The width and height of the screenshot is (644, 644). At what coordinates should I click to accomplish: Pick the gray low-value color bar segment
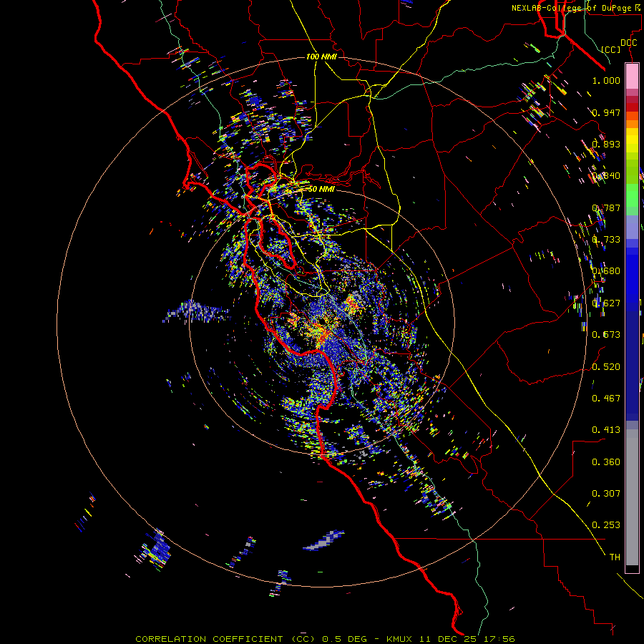[x=632, y=497]
